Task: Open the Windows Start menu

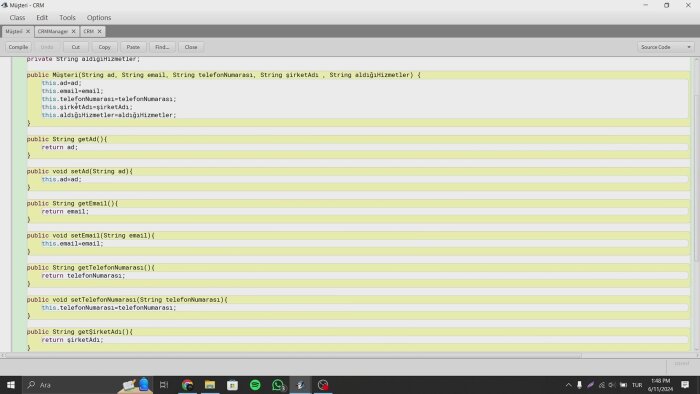Action: [x=11, y=385]
